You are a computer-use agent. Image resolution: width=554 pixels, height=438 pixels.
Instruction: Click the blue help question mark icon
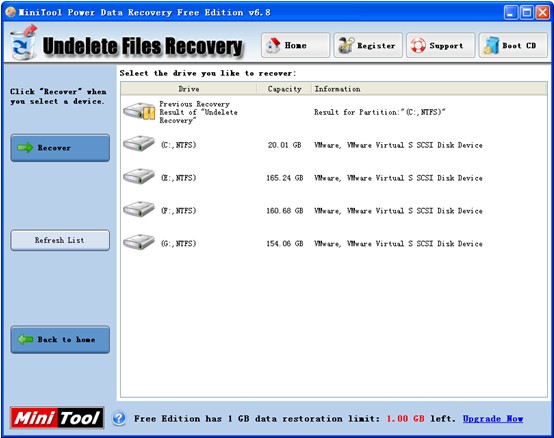[119, 419]
